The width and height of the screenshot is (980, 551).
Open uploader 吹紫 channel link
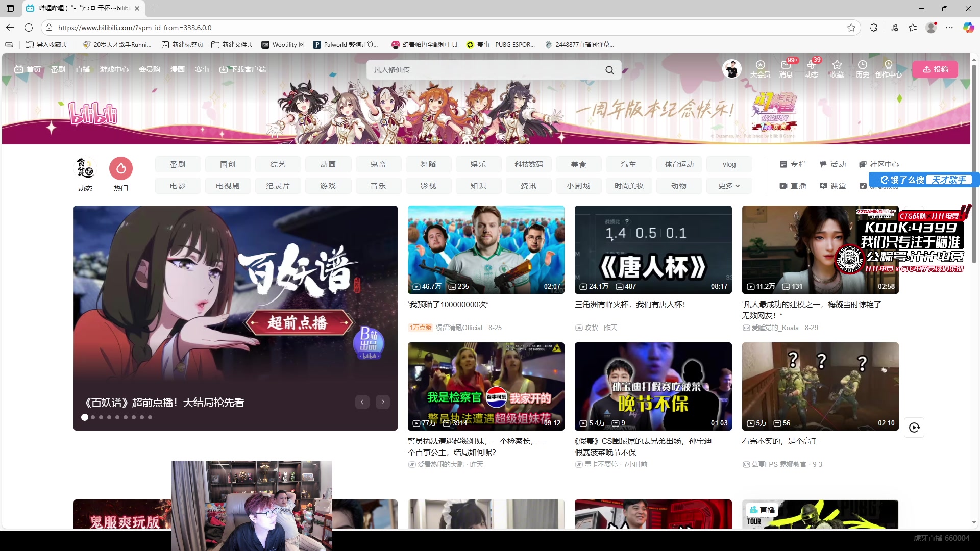(x=591, y=328)
